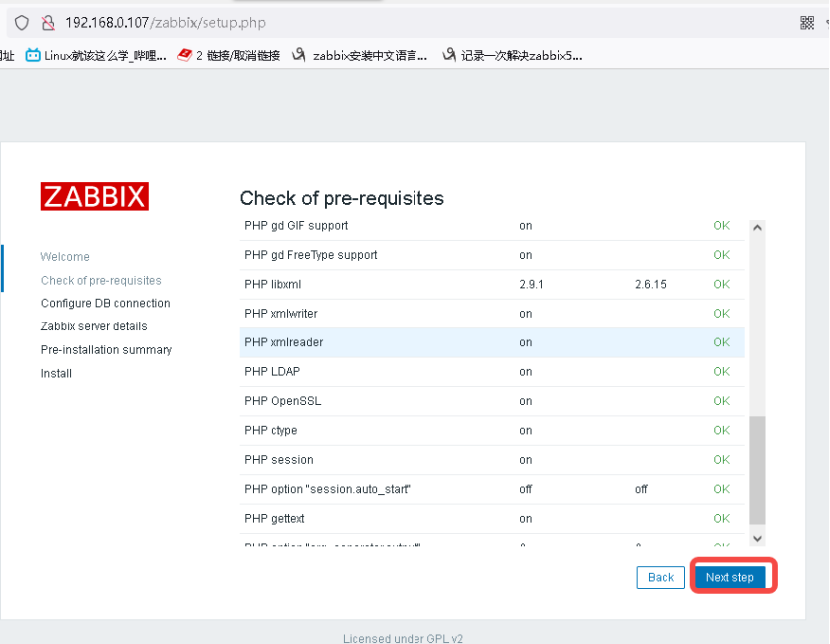This screenshot has height=644, width=830.
Task: Click PHP option "session.auto_start" row label
Action: 328,489
